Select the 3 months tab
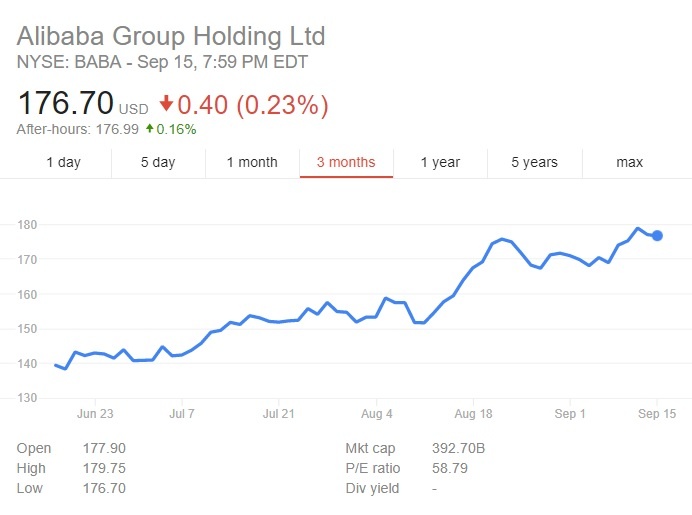 (x=346, y=162)
